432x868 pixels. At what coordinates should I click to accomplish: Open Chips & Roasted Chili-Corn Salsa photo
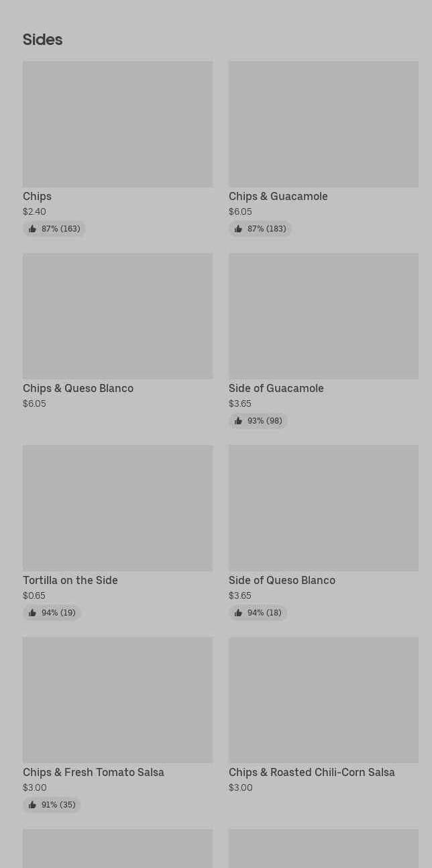pos(323,700)
